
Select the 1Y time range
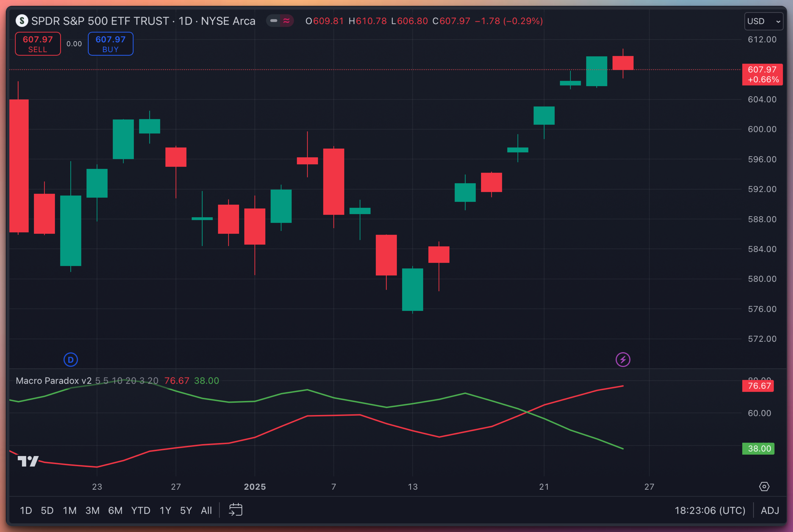point(165,510)
